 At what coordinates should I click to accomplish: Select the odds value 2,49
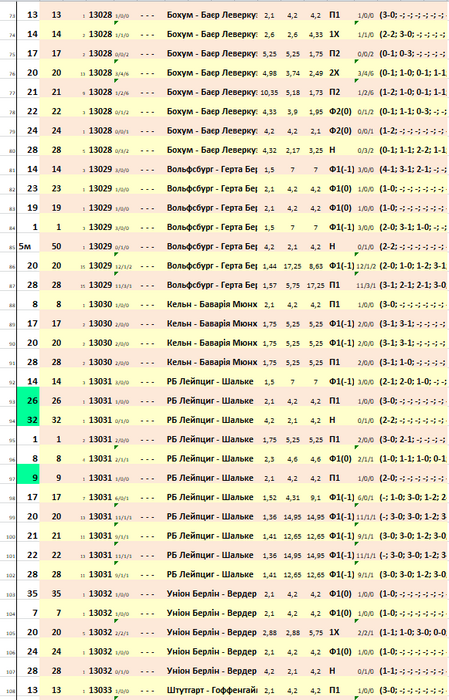click(x=316, y=73)
